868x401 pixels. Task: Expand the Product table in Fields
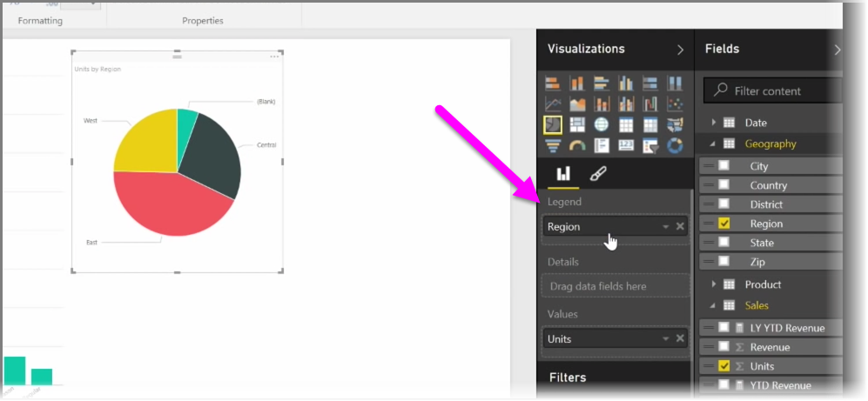(715, 284)
